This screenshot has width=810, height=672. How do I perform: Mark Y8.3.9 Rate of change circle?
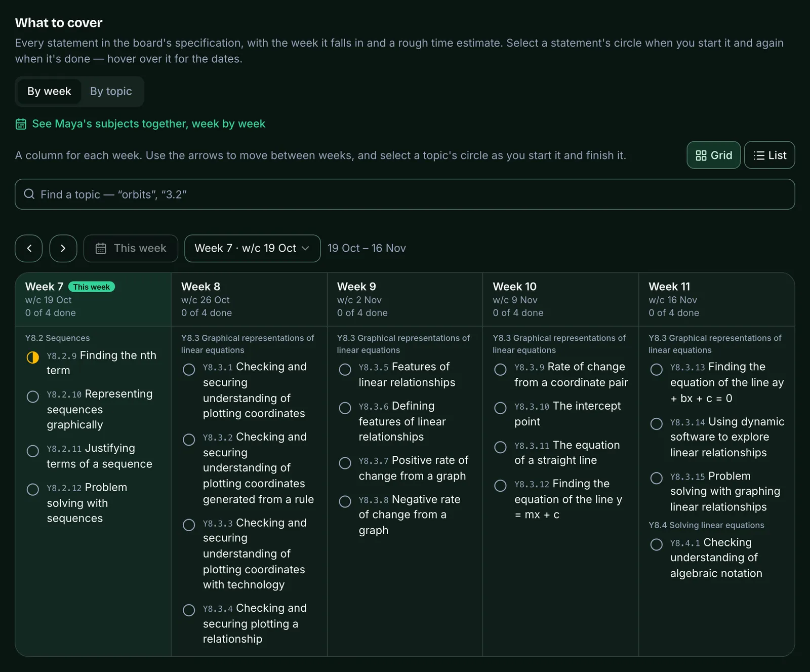pyautogui.click(x=500, y=370)
